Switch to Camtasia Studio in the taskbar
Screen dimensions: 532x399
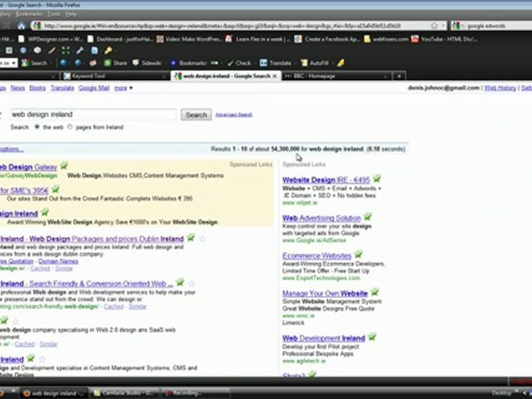(x=124, y=393)
